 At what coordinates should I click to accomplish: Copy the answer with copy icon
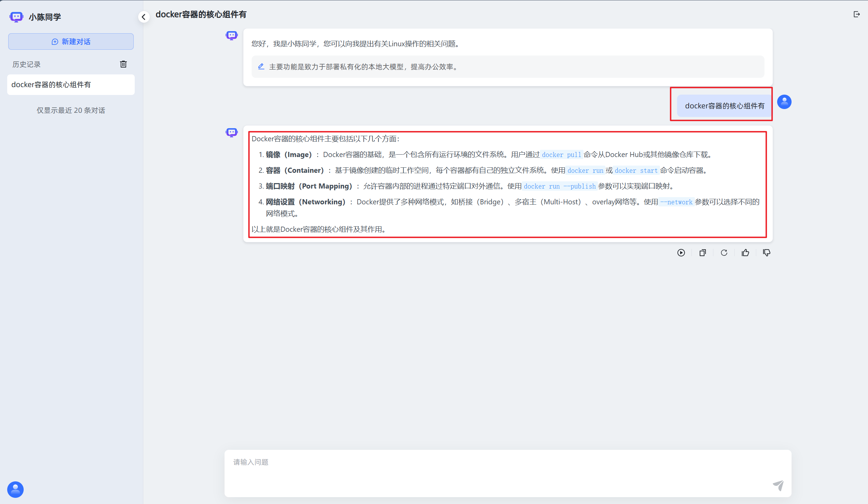coord(703,253)
